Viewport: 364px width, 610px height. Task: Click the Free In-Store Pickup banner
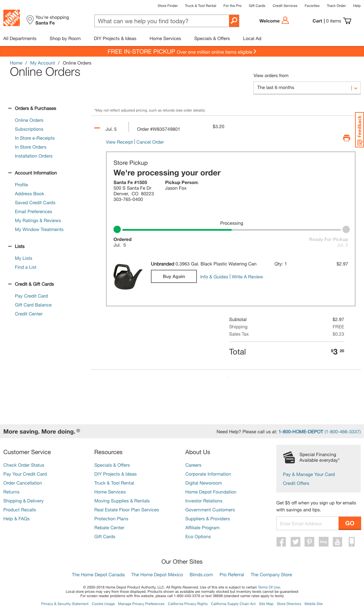pyautogui.click(x=182, y=52)
